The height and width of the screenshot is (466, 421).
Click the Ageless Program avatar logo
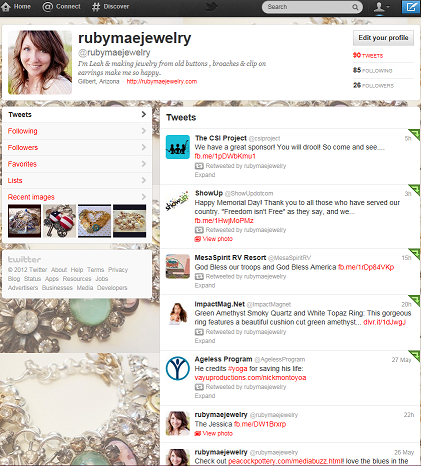pos(178,368)
